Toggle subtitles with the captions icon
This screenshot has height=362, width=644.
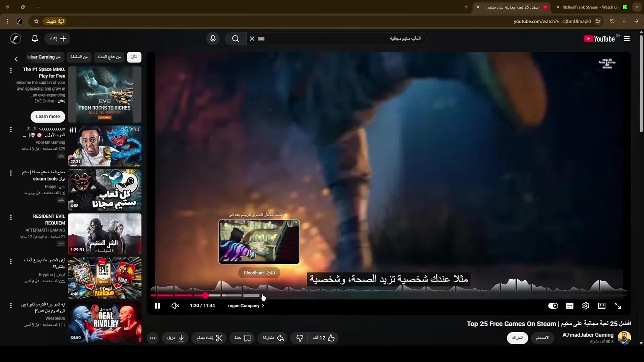[570, 306]
